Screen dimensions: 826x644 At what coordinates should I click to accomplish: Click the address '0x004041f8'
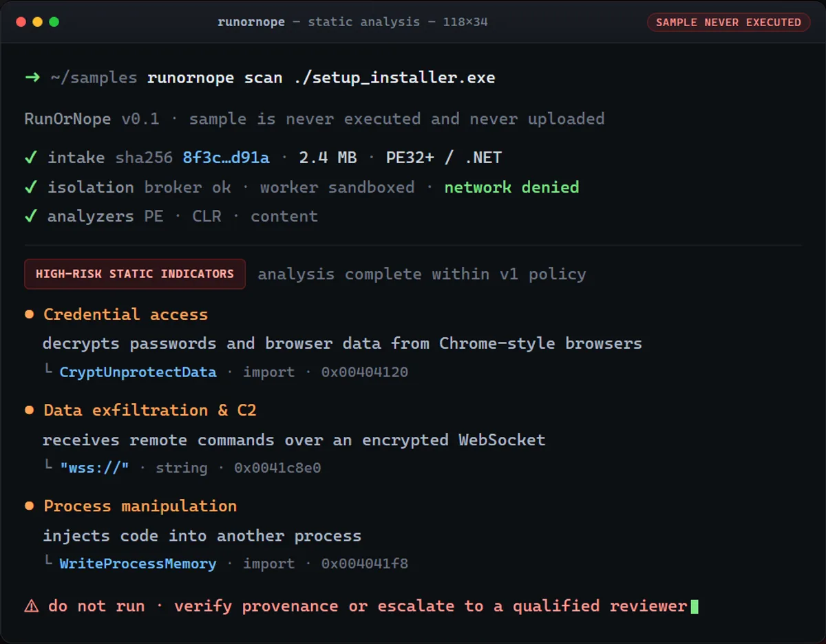tap(365, 563)
